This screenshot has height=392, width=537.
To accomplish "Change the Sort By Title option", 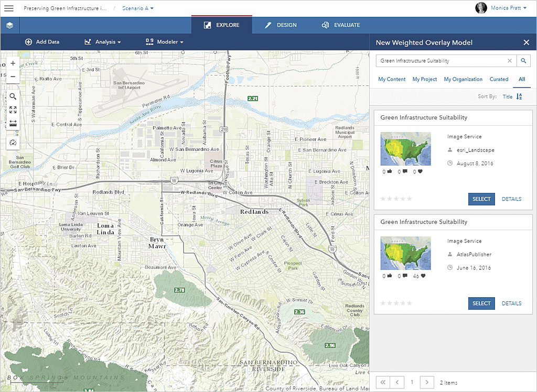I will click(507, 96).
